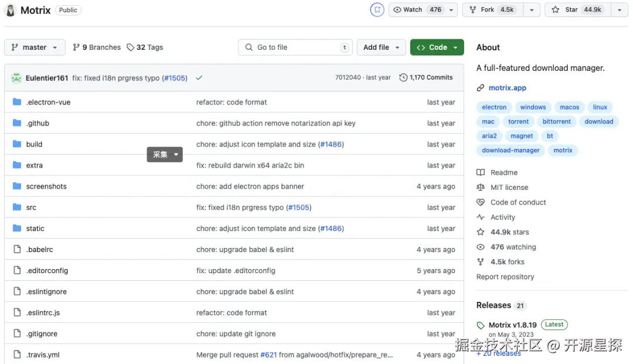The image size is (633, 364).
Task: Click the extra folder icon
Action: [x=17, y=165]
